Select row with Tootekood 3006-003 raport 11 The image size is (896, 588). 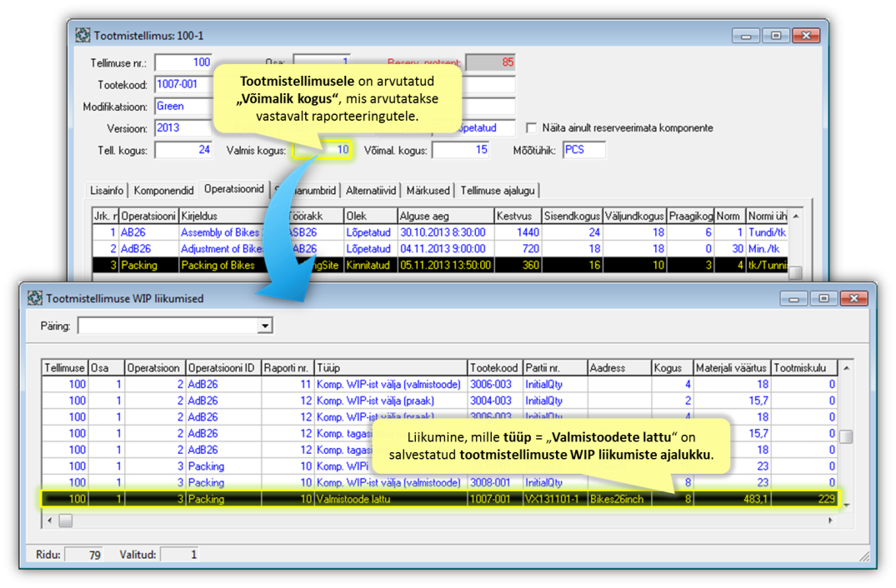(x=440, y=385)
